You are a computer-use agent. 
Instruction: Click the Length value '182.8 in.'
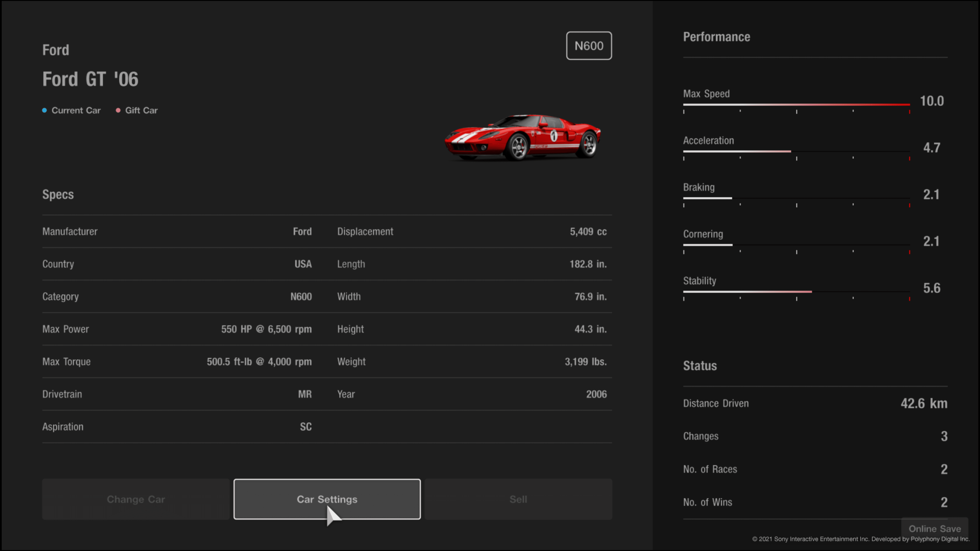pos(588,264)
